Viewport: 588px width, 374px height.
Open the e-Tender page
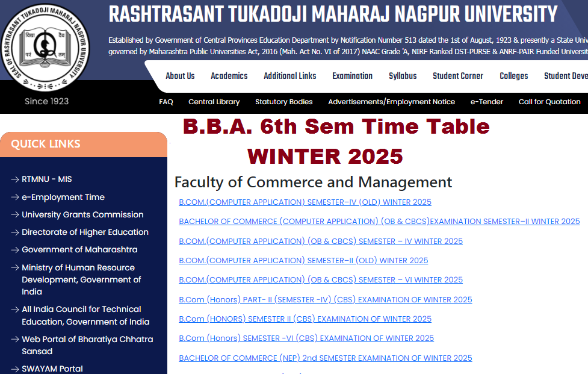486,102
